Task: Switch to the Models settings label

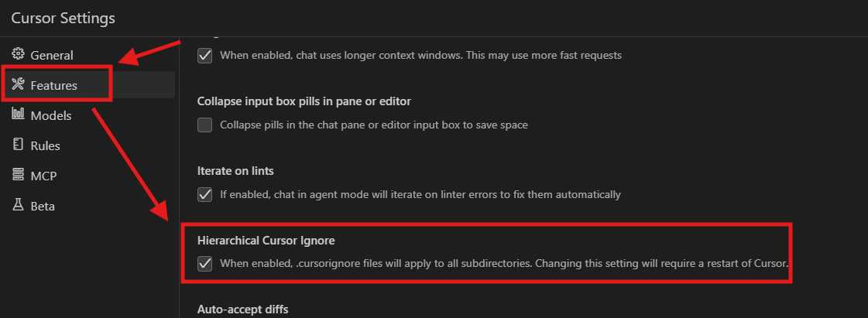Action: point(51,115)
